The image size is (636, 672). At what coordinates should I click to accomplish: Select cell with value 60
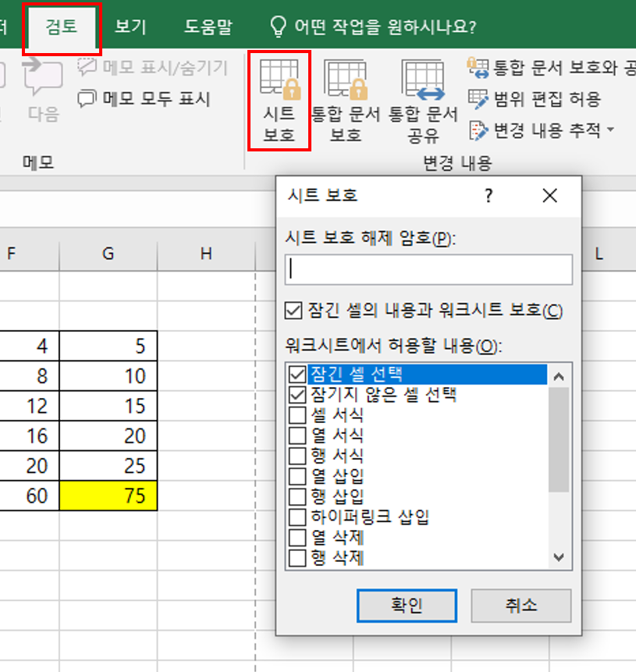(x=29, y=496)
